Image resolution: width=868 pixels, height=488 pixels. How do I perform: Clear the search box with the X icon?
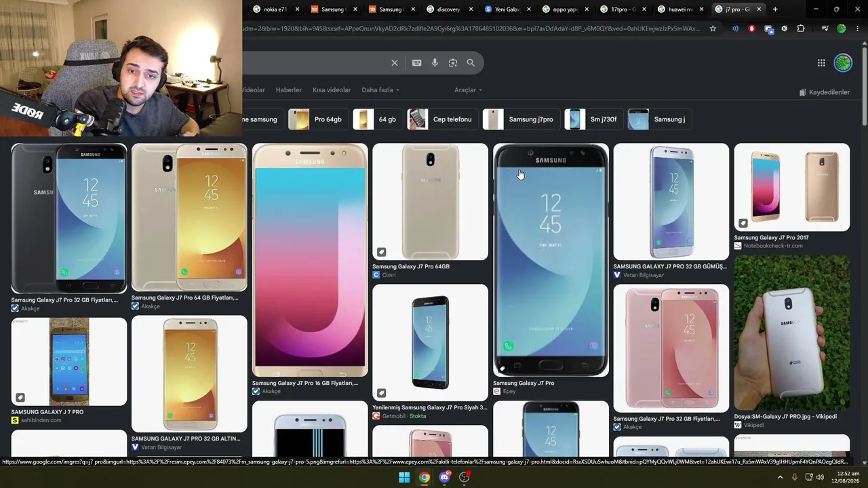point(395,63)
